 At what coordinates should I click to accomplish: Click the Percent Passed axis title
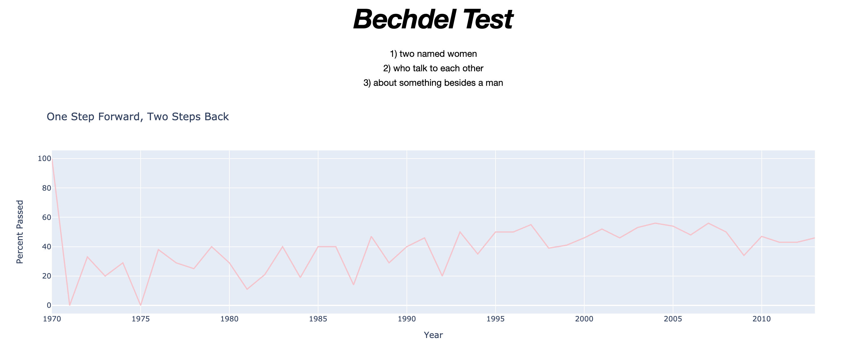[x=20, y=232]
